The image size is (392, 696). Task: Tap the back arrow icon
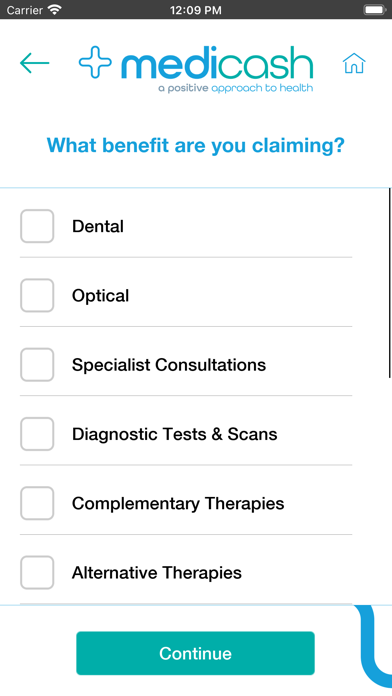point(35,63)
